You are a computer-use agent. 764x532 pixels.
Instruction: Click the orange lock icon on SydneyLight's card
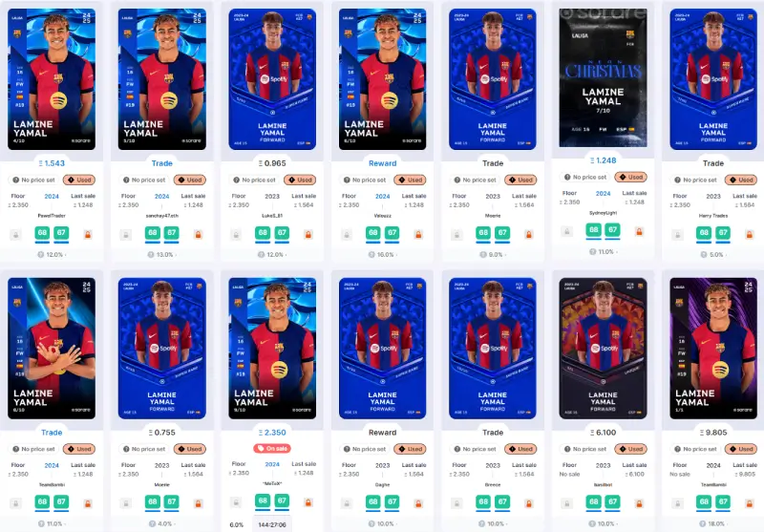(639, 232)
